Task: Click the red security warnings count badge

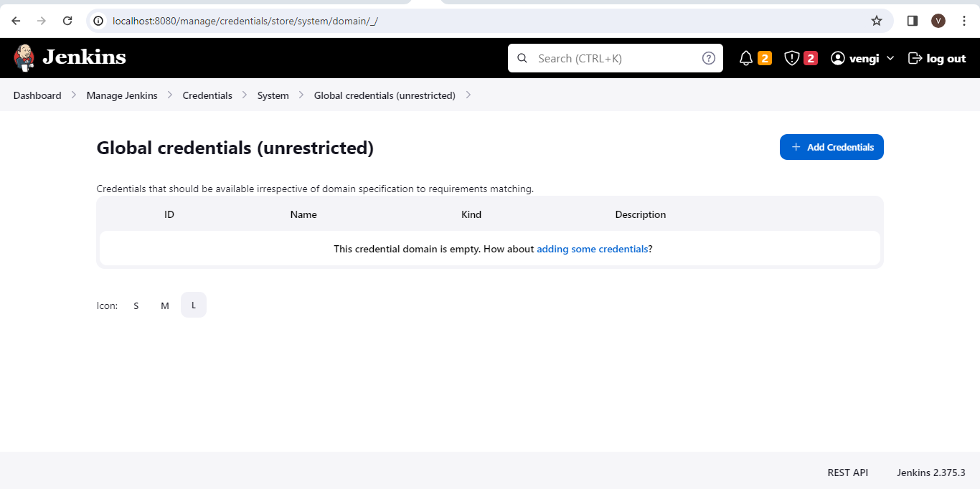Action: [811, 58]
